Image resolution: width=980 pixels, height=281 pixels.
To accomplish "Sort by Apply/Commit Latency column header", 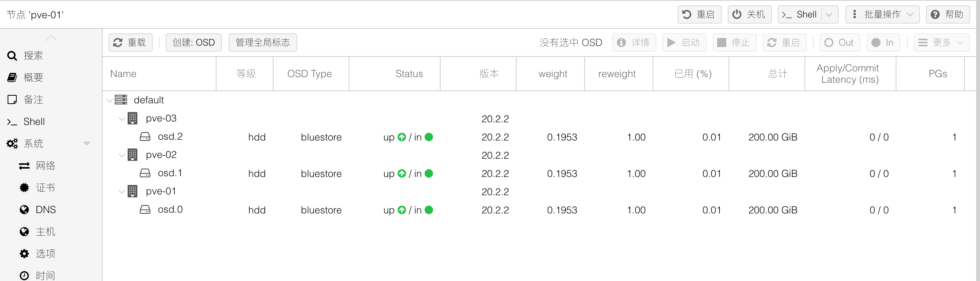I will pos(850,74).
